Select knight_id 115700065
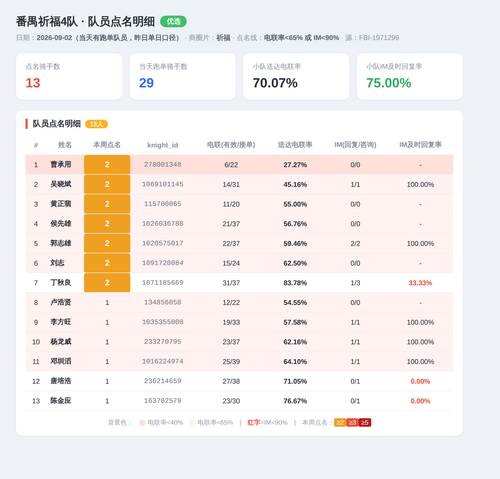 (163, 204)
